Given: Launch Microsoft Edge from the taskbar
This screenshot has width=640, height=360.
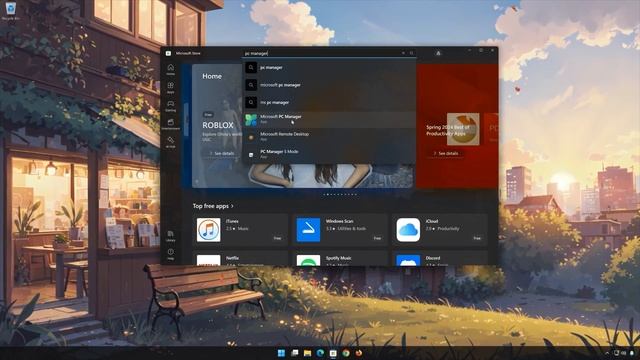Looking at the screenshot, I should click(x=320, y=353).
